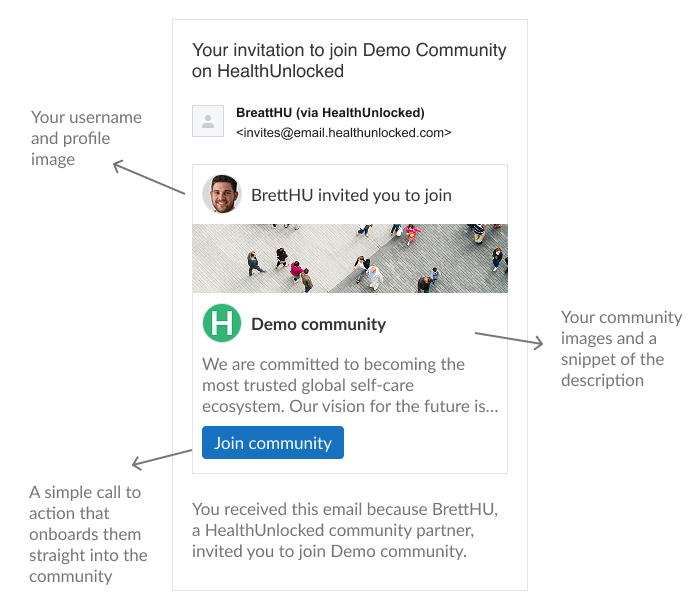Open the community banner photo of pedestrians

(350, 258)
